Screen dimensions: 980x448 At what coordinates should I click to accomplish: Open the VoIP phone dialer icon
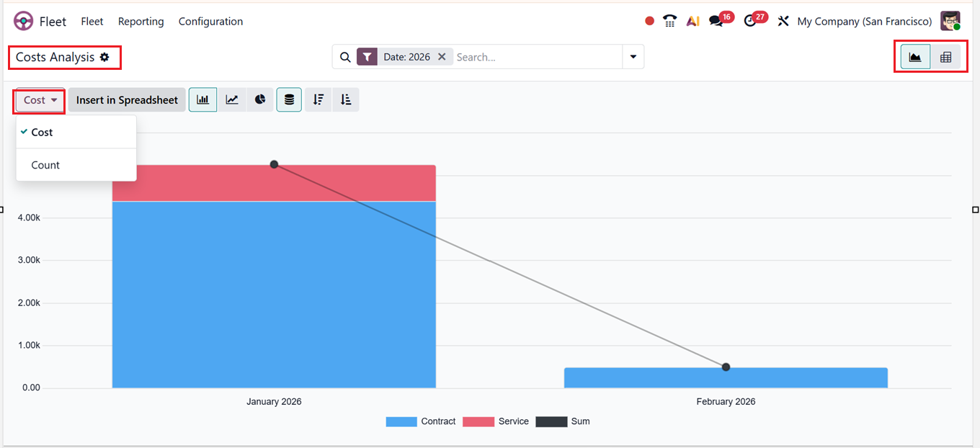pos(670,22)
